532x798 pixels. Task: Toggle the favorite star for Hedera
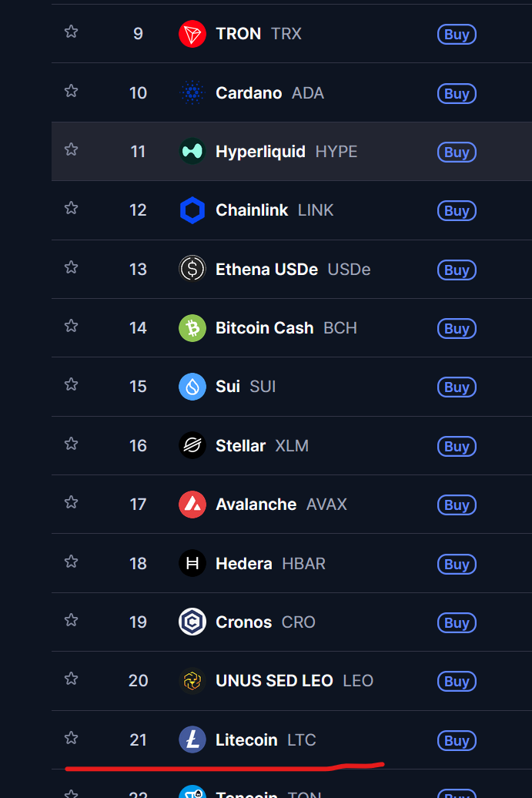pos(71,562)
